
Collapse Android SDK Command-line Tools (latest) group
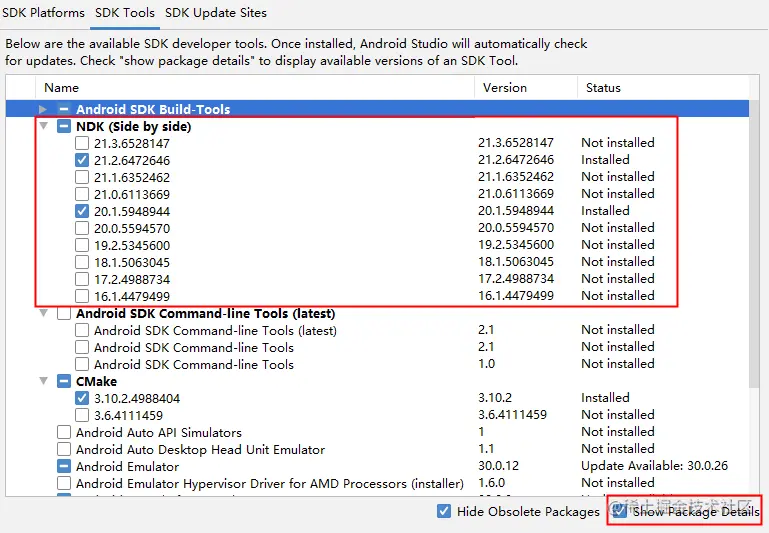click(44, 313)
